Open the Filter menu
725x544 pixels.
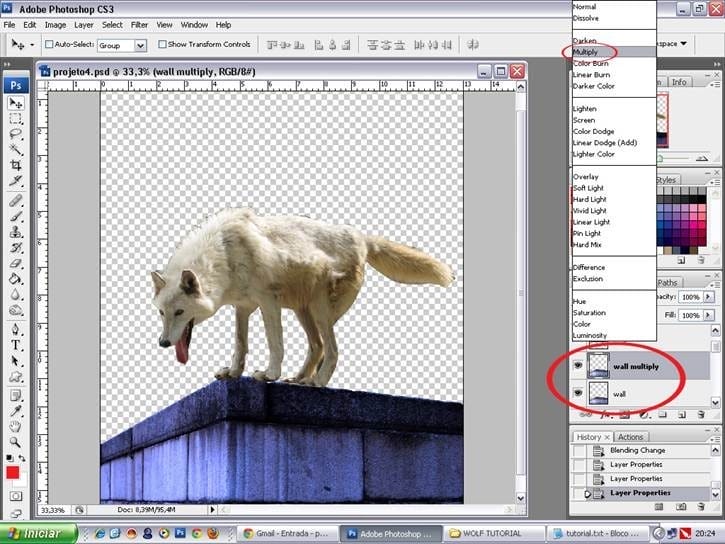(139, 25)
